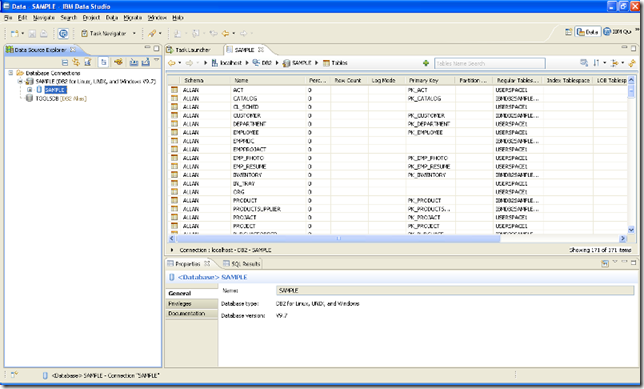
Task: Click the second yellow icon in Data Source Explorer toolbar
Action: coord(76,62)
